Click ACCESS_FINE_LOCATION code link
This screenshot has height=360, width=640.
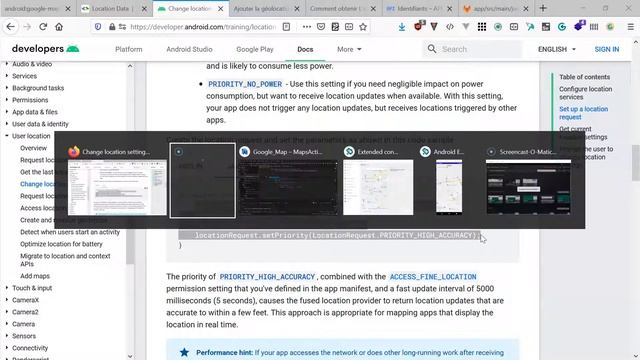(433, 277)
